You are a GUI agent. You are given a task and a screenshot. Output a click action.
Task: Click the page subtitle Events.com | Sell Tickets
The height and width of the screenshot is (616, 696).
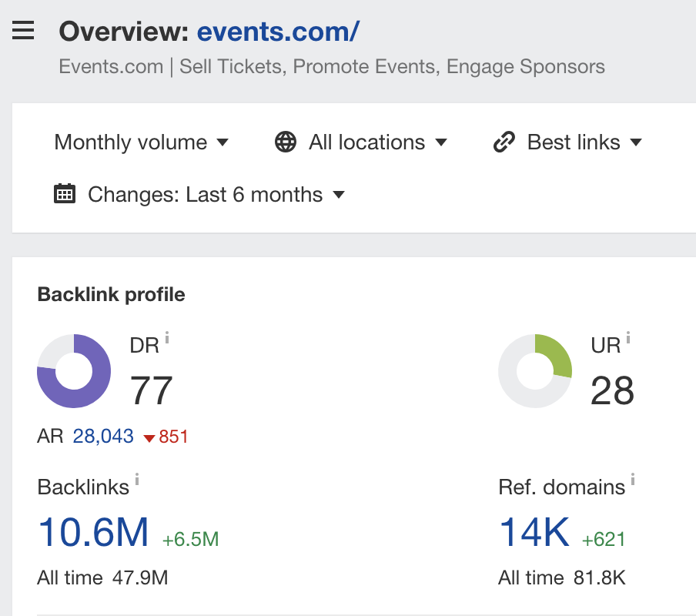point(332,66)
